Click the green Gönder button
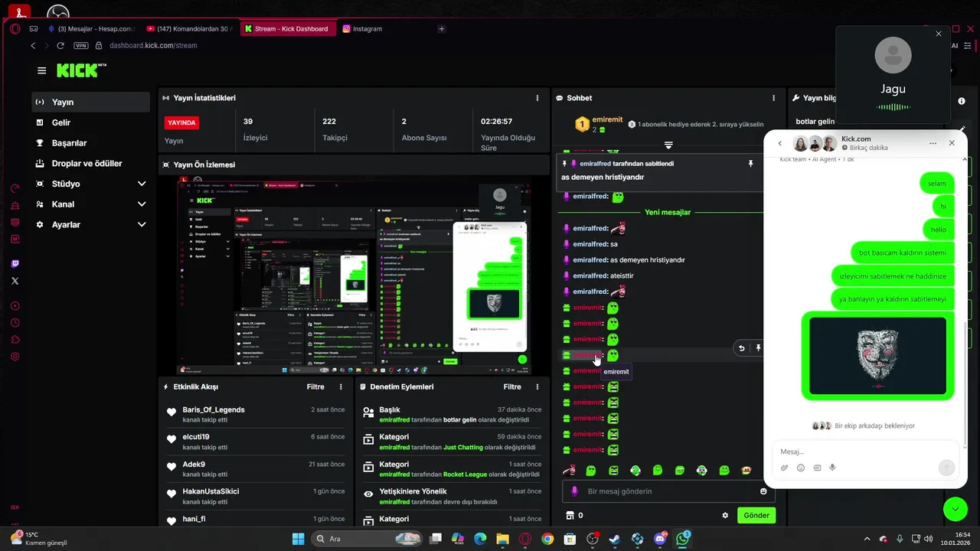The width and height of the screenshot is (980, 551). [756, 515]
